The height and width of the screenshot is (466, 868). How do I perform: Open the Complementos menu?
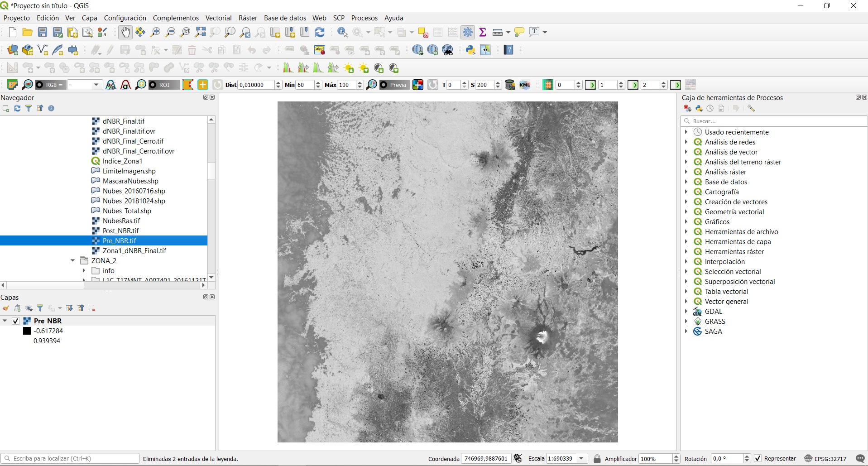pyautogui.click(x=176, y=18)
